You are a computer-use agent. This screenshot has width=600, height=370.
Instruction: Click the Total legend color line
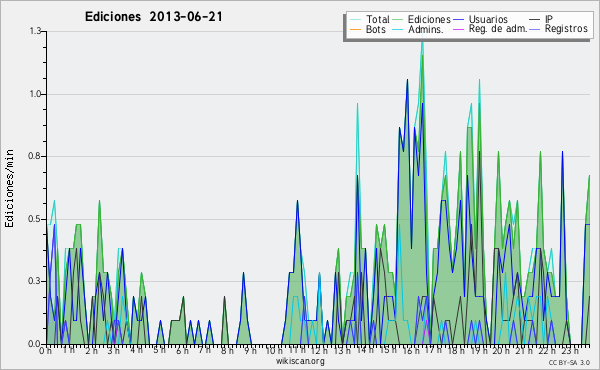pos(355,20)
